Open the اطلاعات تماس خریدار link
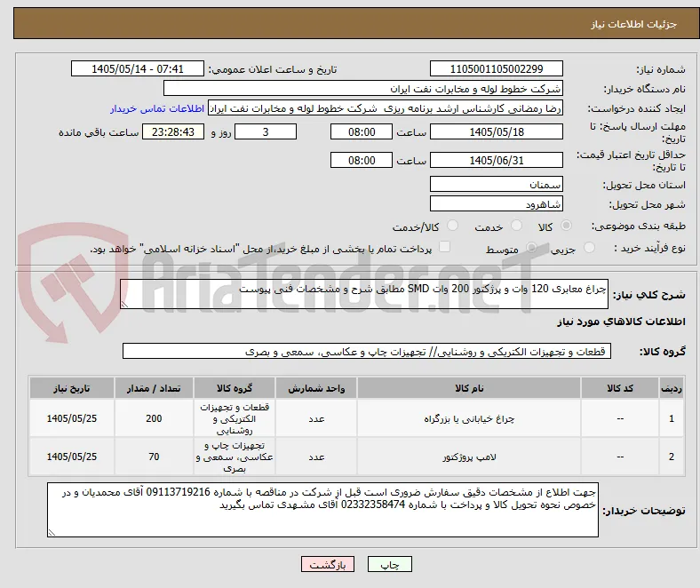Image resolution: width=700 pixels, height=588 pixels. click(157, 108)
